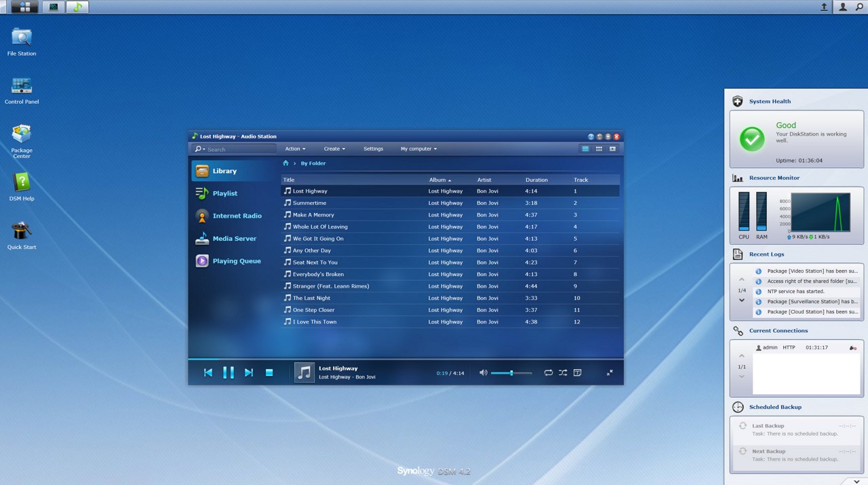Stop playback
Image resolution: width=868 pixels, height=485 pixels.
click(x=269, y=372)
